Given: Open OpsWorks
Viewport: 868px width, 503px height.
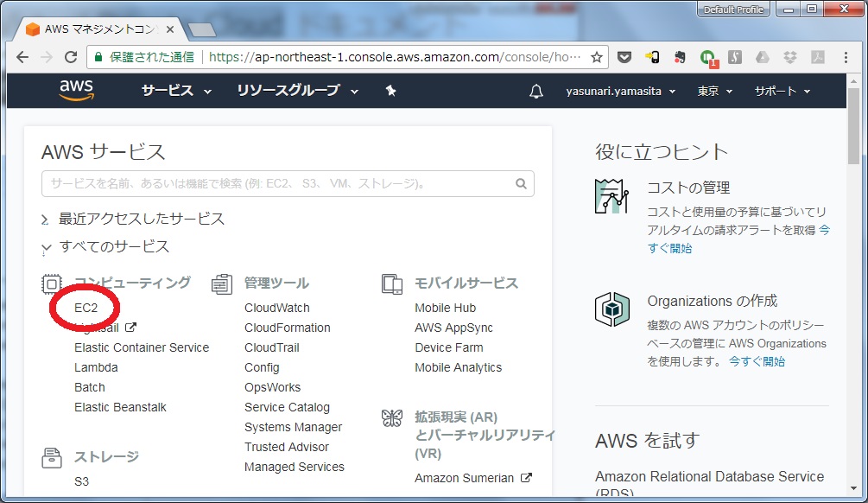Looking at the screenshot, I should [x=272, y=388].
